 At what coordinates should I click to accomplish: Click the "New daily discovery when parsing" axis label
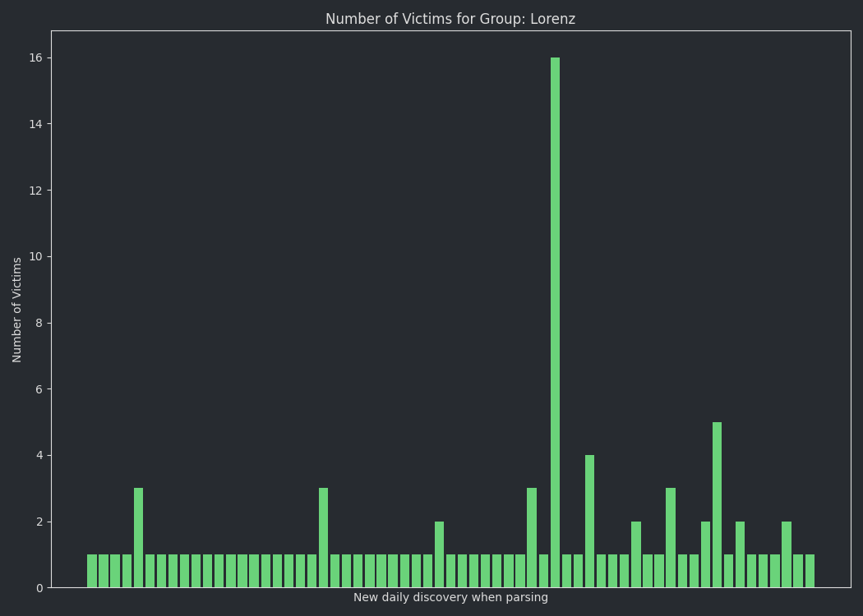tap(450, 597)
